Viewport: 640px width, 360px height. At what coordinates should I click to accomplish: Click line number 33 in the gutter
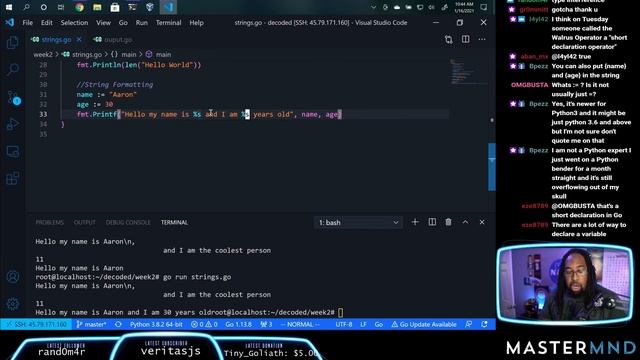tap(43, 114)
